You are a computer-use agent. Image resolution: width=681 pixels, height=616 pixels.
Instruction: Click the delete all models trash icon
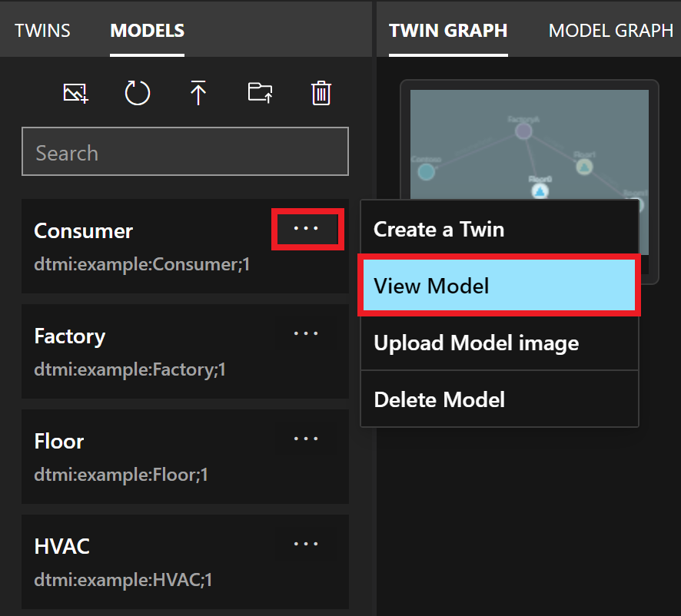coord(321,94)
